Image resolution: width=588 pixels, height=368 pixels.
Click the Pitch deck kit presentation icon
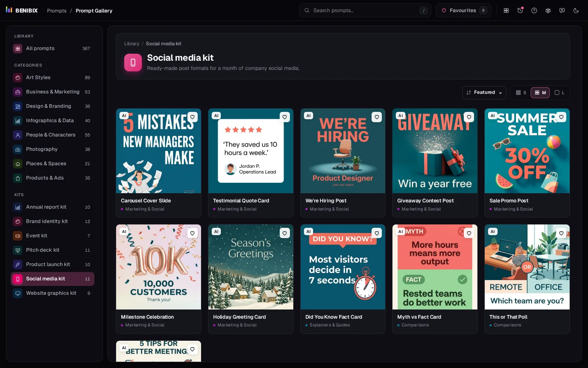click(x=18, y=250)
